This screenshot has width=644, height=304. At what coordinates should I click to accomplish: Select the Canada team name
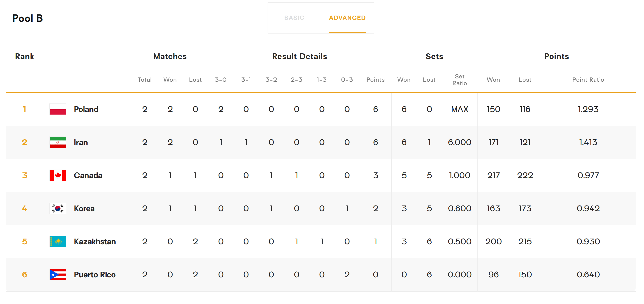[x=88, y=176]
